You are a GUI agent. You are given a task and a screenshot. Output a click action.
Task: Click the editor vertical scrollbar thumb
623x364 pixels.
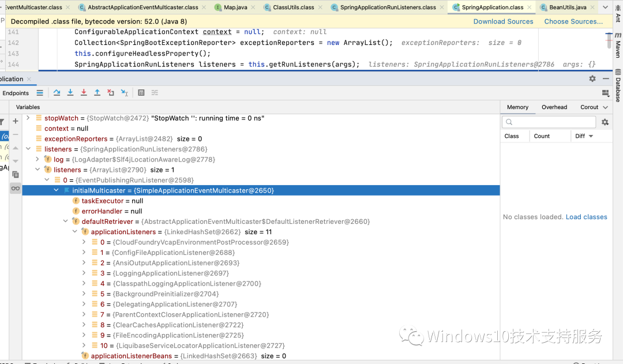pyautogui.click(x=609, y=41)
